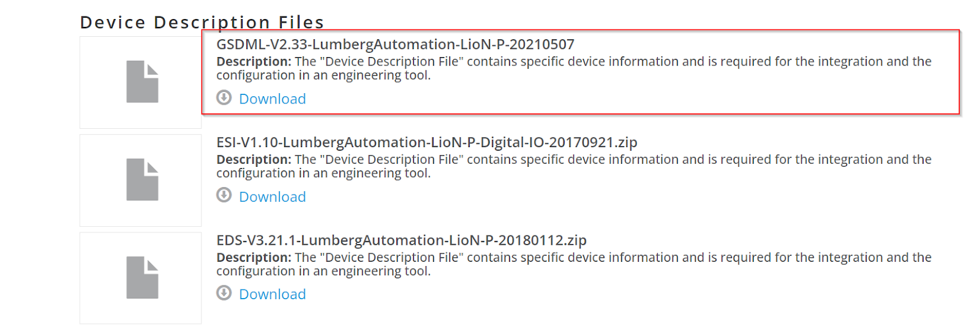Click download arrow icon for EDS file
The height and width of the screenshot is (336, 980).
[x=224, y=293]
